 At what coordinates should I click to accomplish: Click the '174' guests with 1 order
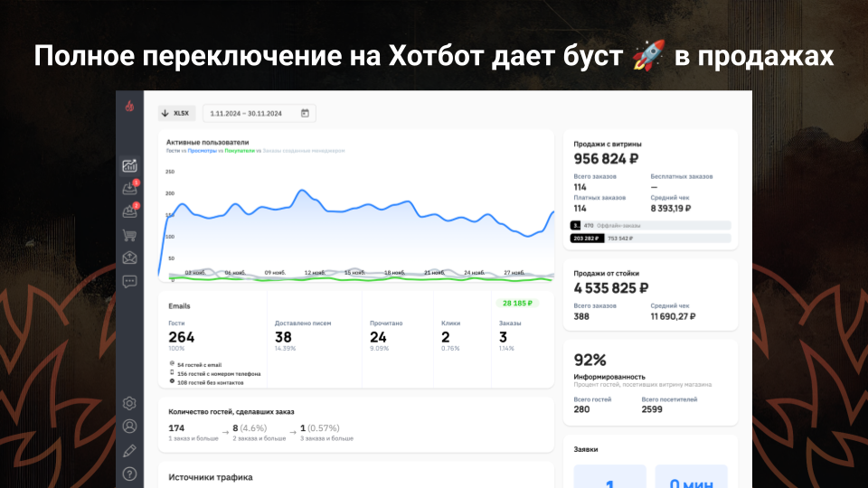[176, 428]
